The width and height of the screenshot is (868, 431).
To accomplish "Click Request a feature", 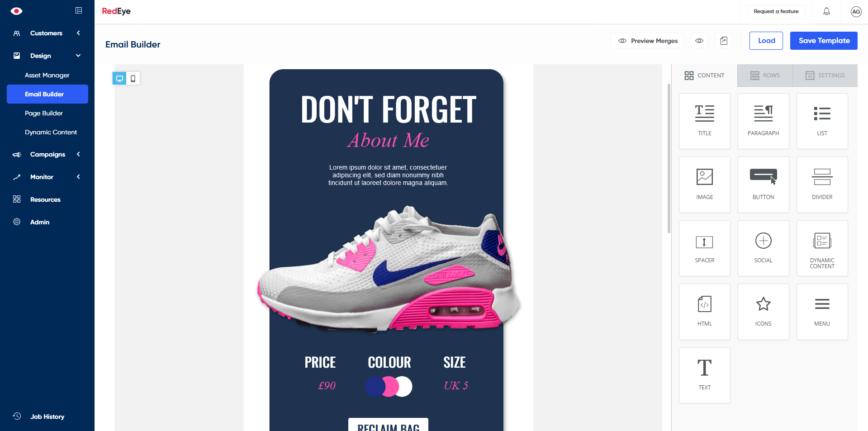I will (x=776, y=11).
